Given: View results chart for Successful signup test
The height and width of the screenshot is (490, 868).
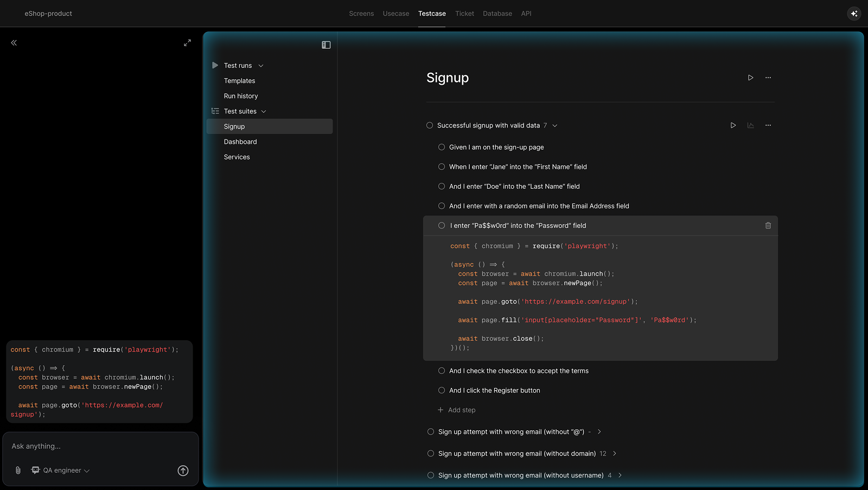Looking at the screenshot, I should [x=750, y=125].
